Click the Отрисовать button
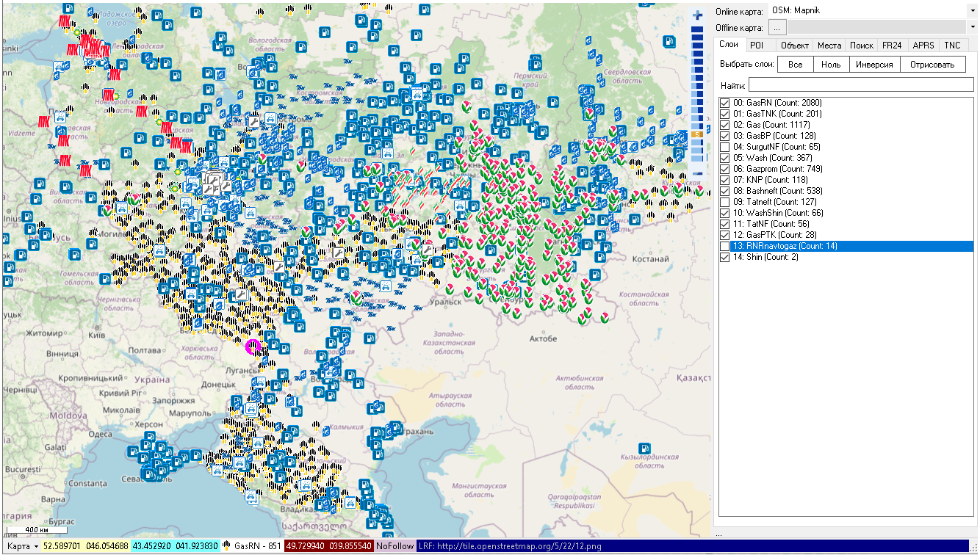The height and width of the screenshot is (555, 980). (933, 65)
